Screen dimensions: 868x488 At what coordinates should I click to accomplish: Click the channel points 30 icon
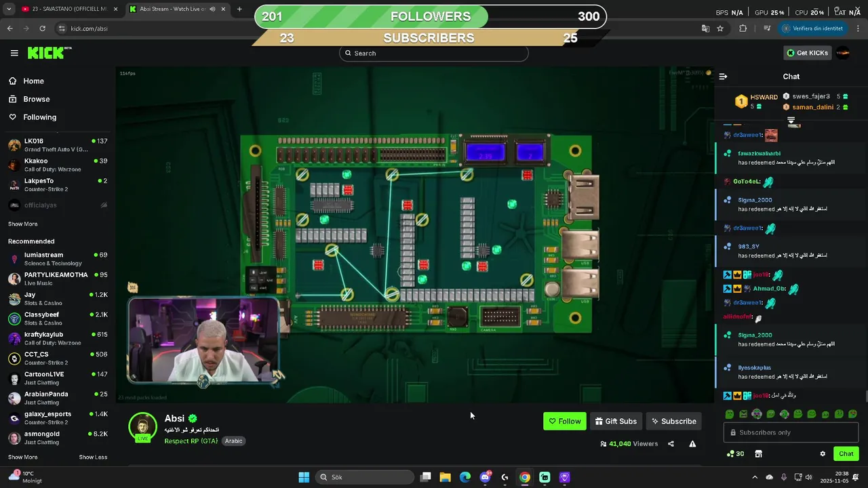(735, 454)
